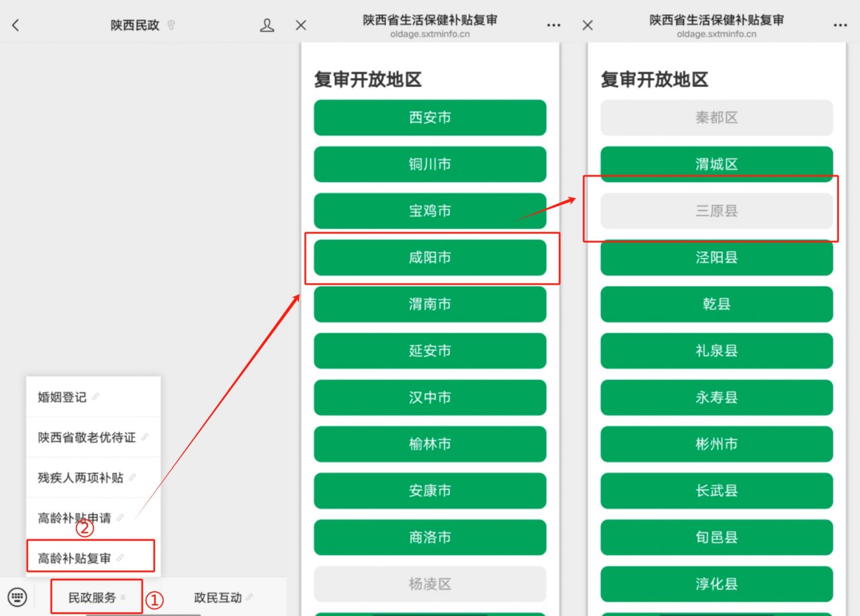Choose 淳化县 district button
Viewport: 860px width, 616px height.
tap(717, 584)
